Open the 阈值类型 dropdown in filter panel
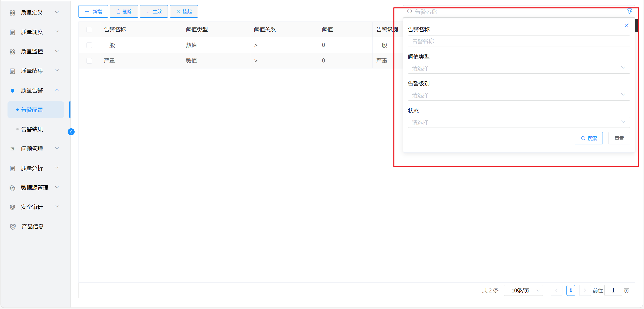The width and height of the screenshot is (644, 309). point(519,68)
